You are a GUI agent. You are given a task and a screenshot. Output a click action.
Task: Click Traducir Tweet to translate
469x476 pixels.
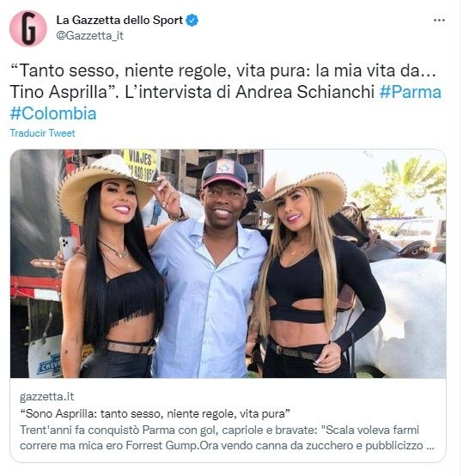point(42,133)
